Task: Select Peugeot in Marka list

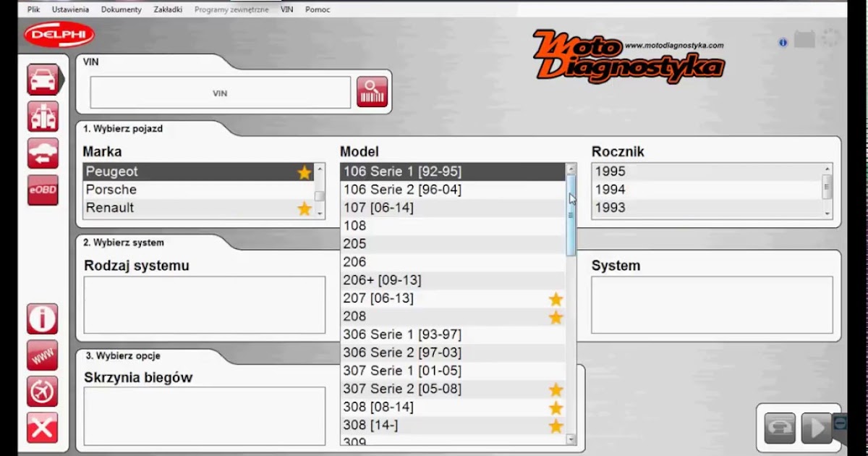Action: [199, 172]
